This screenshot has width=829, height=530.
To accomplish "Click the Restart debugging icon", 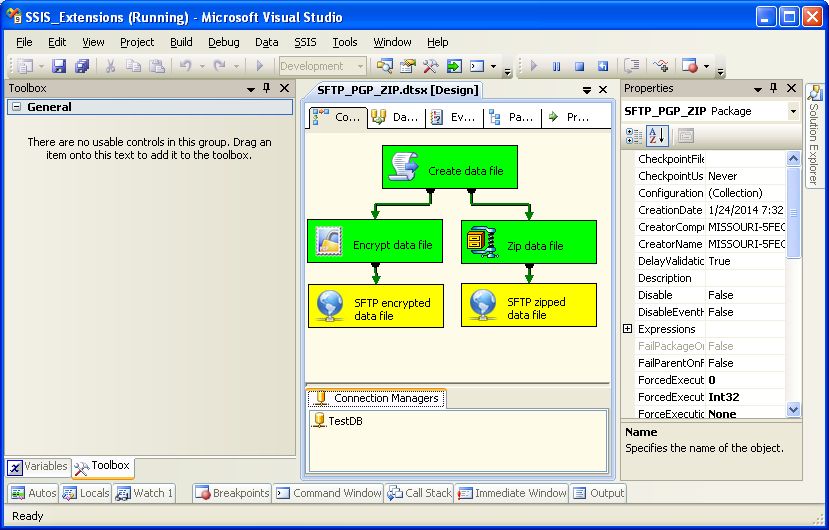I will (603, 66).
